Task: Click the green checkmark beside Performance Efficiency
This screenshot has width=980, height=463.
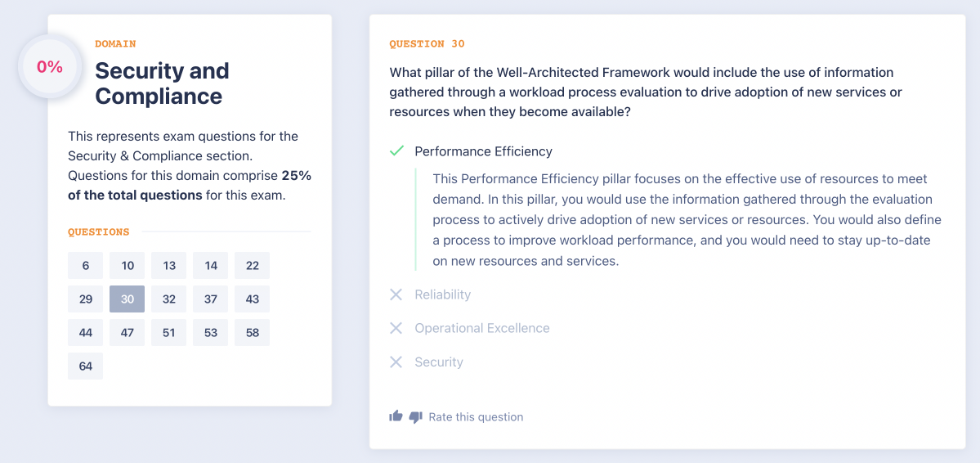Action: tap(396, 151)
